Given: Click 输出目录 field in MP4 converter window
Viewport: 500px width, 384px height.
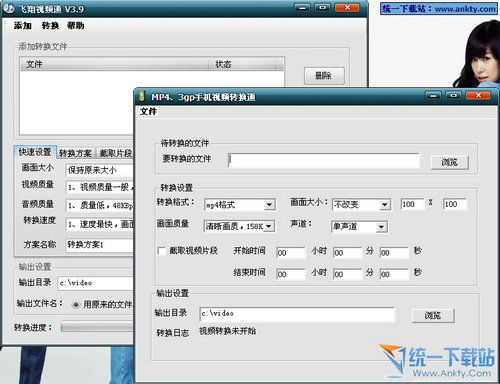Looking at the screenshot, I should pyautogui.click(x=297, y=314).
